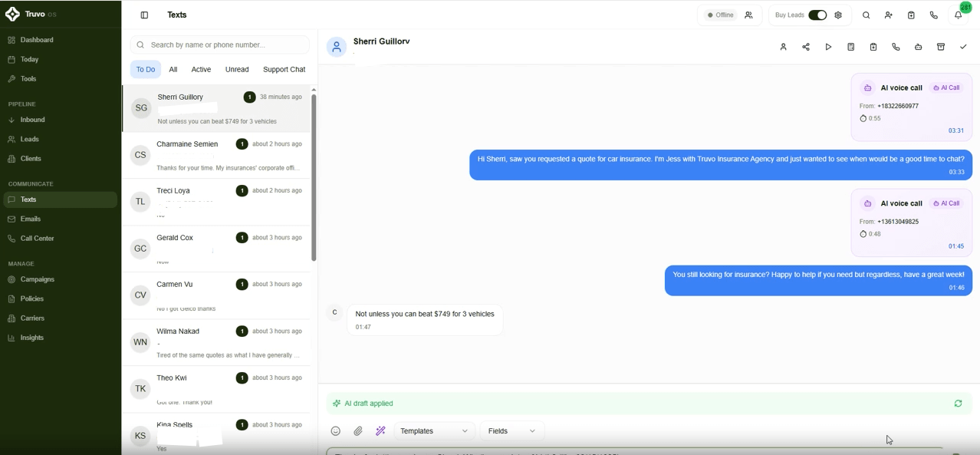Open global search magnifier icon in top bar
This screenshot has height=455, width=980.
867,15
